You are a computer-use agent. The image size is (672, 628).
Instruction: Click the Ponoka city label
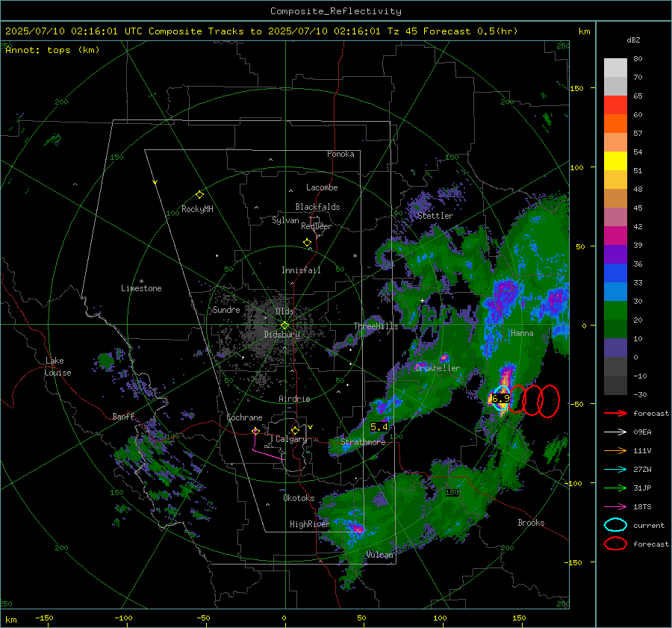coord(340,154)
